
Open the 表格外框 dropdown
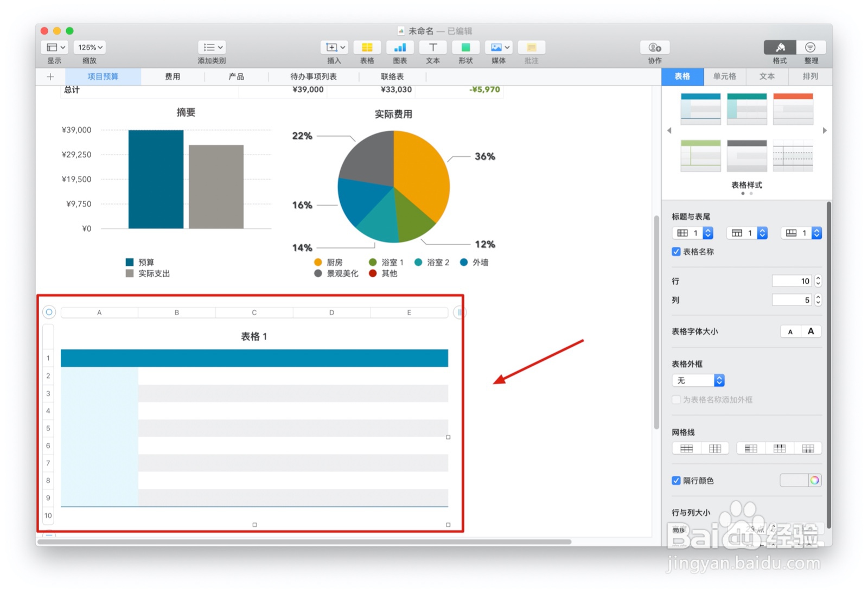pos(698,380)
